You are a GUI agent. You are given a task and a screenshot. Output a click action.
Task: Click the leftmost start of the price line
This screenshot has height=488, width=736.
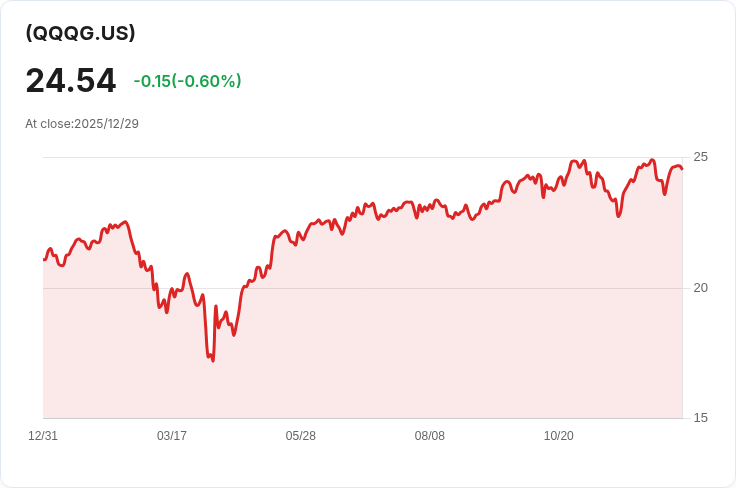pos(44,259)
